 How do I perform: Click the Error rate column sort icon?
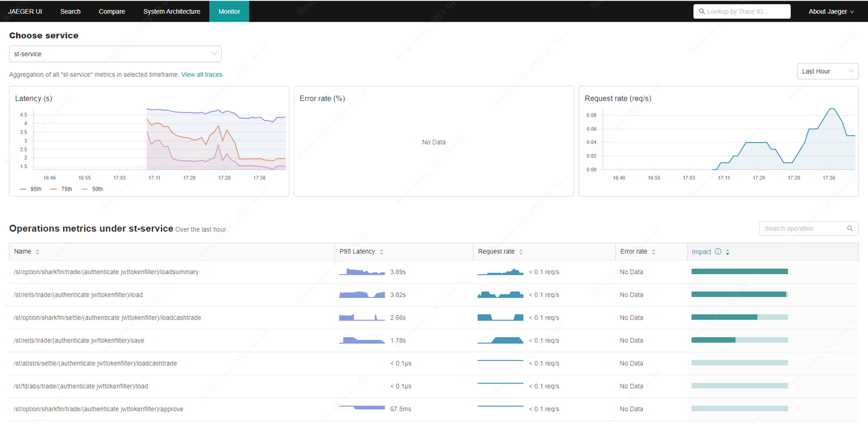click(654, 252)
